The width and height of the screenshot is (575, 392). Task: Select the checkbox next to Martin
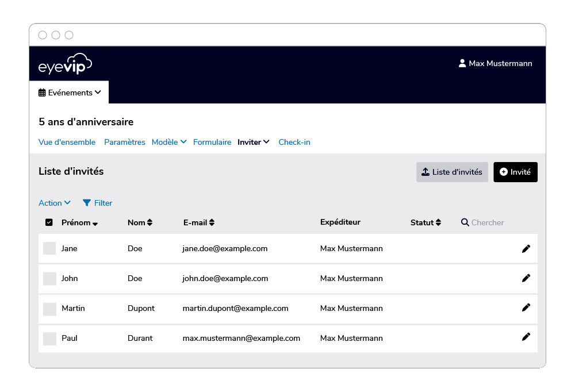click(x=49, y=309)
